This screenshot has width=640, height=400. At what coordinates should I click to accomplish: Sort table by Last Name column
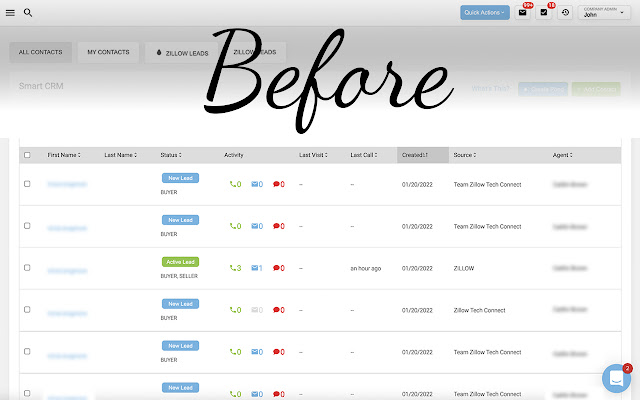click(x=121, y=155)
